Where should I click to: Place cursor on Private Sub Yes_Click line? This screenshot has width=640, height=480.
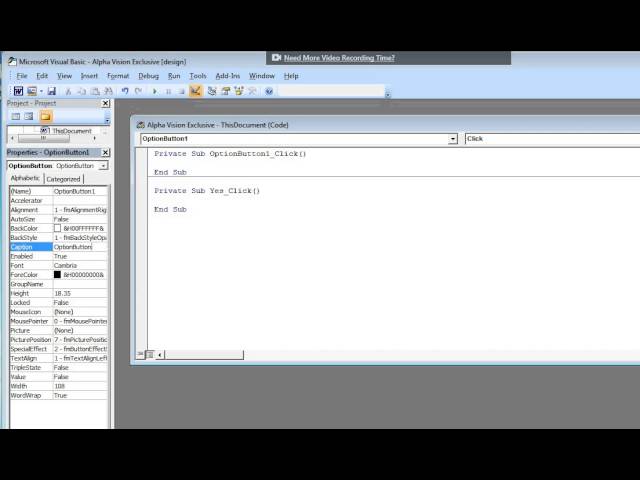[207, 191]
